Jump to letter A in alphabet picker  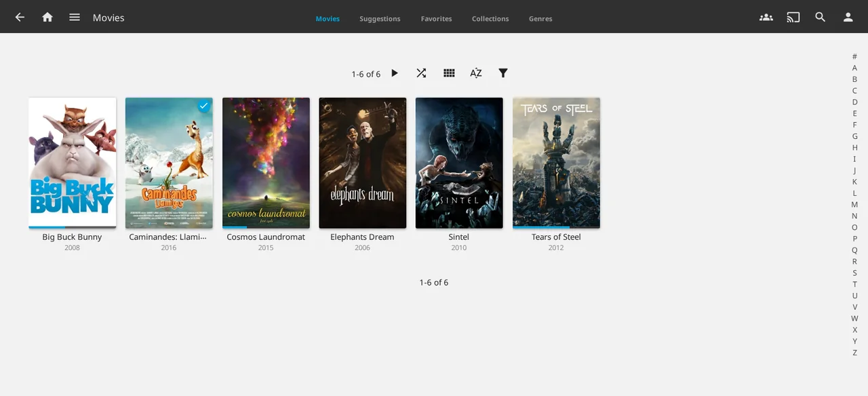pyautogui.click(x=854, y=68)
